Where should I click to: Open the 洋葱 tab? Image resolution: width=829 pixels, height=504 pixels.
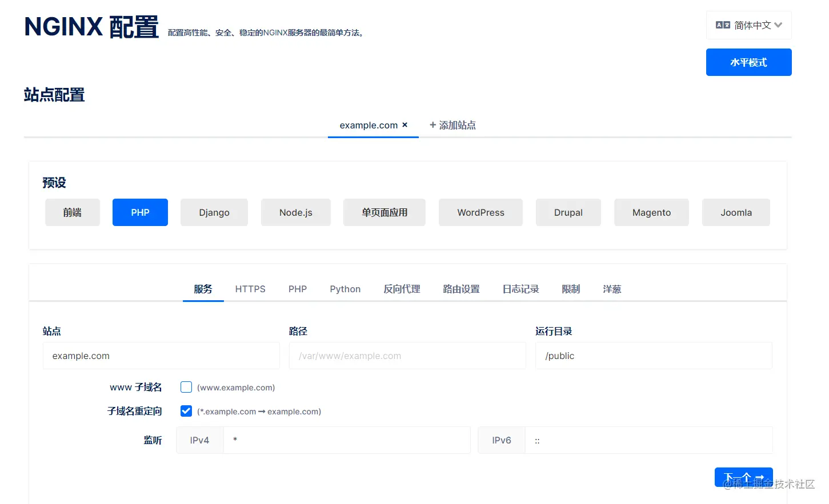tap(612, 289)
